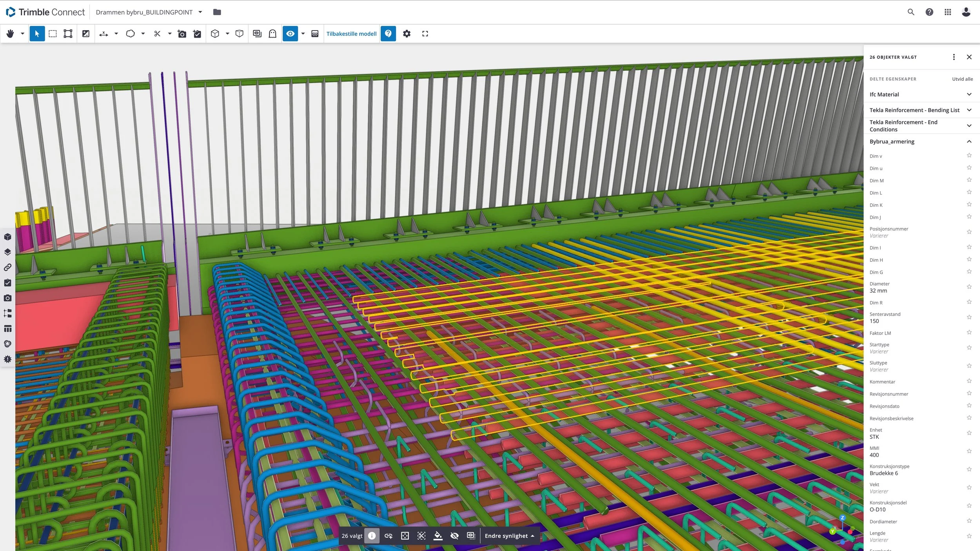Switch to the perspective cube view
Viewport: 980px width, 551px height.
240,34
